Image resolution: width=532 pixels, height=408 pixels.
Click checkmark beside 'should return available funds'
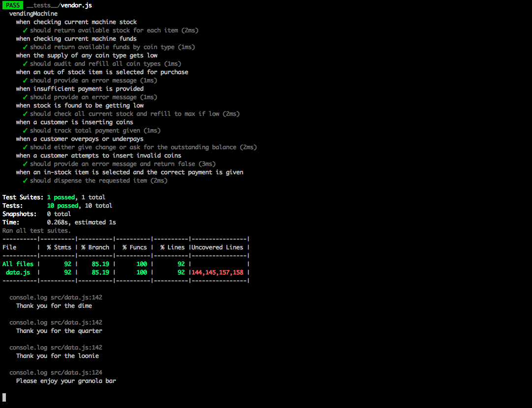pyautogui.click(x=25, y=47)
